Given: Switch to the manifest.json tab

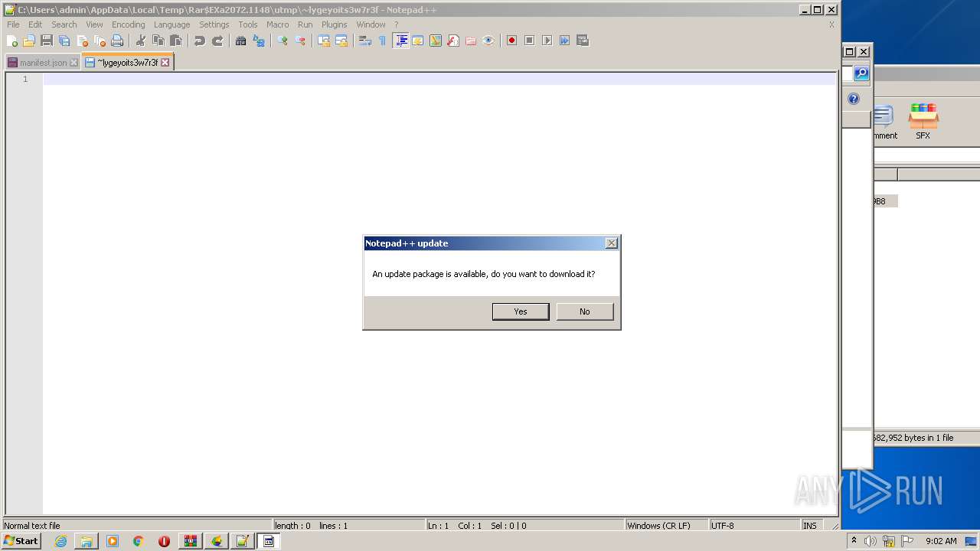Looking at the screenshot, I should point(42,63).
